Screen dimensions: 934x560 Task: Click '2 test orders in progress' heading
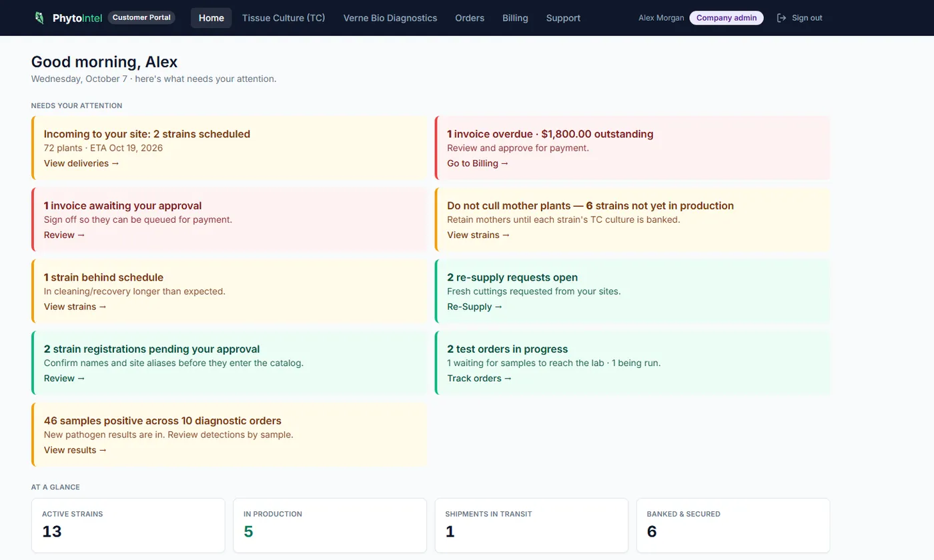pos(508,349)
